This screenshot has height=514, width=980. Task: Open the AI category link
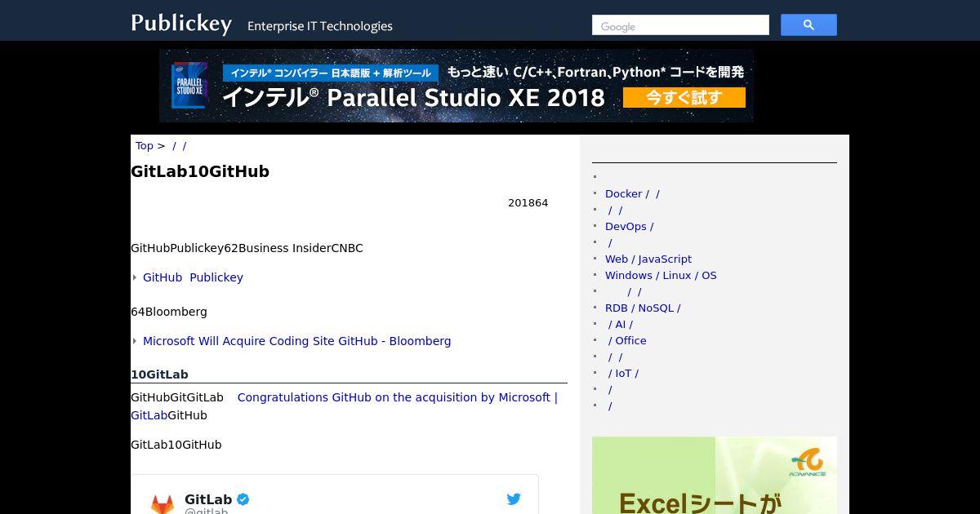(x=621, y=324)
